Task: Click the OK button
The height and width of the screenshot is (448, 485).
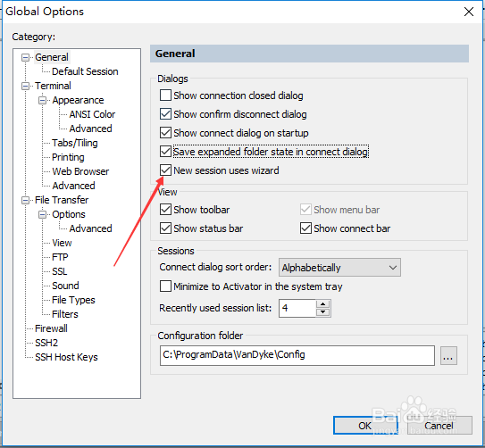Action: (x=365, y=426)
